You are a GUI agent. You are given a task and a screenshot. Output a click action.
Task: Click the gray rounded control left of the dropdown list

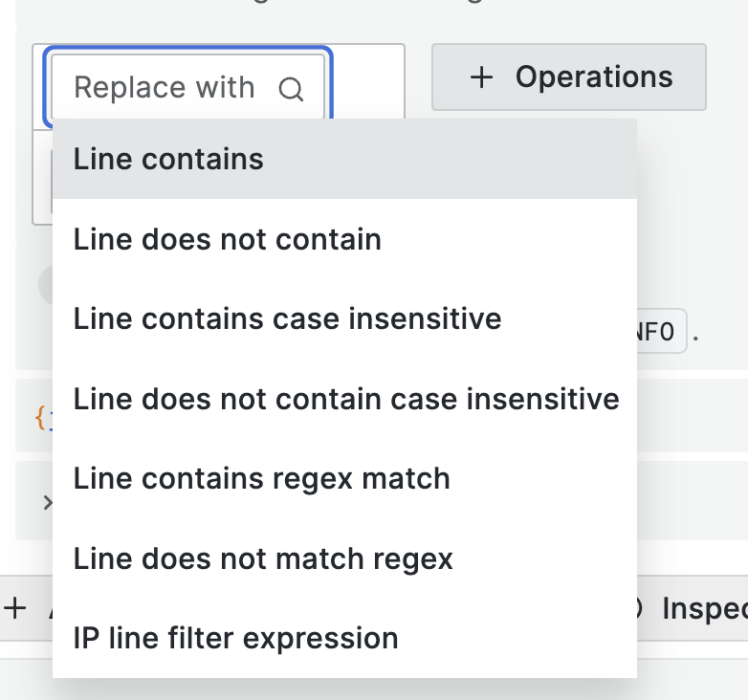coord(44,284)
